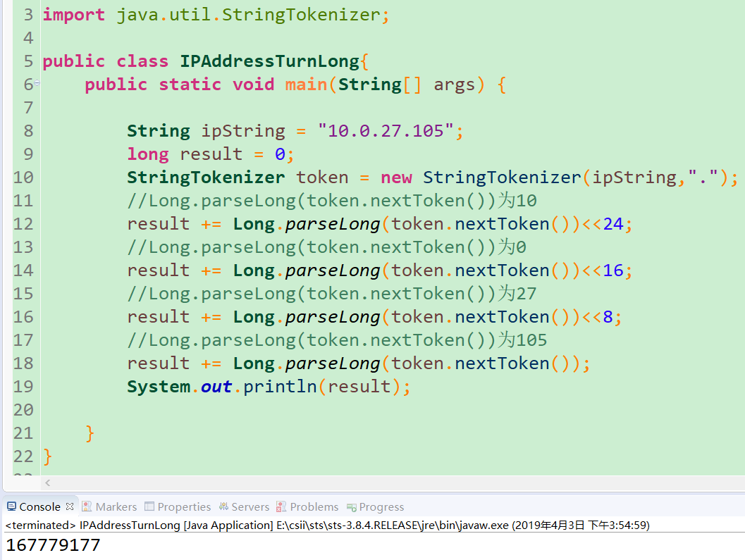
Task: Open the Properties tab
Action: point(184,506)
